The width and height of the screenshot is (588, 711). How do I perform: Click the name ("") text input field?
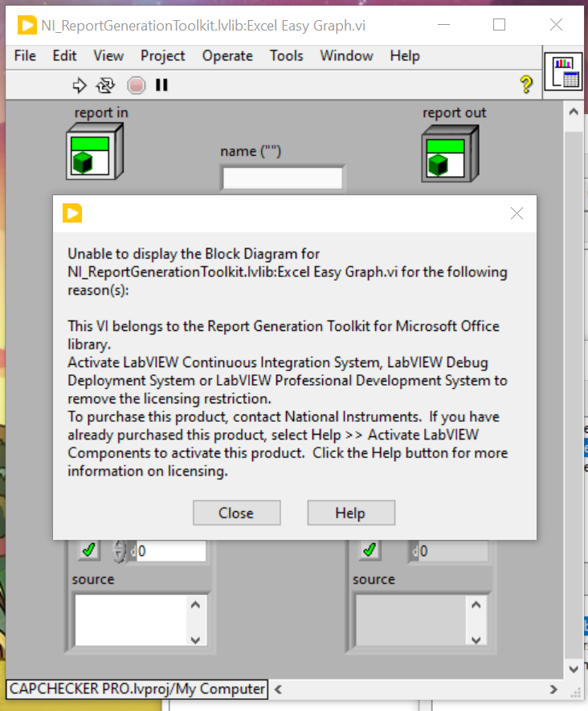(x=283, y=178)
